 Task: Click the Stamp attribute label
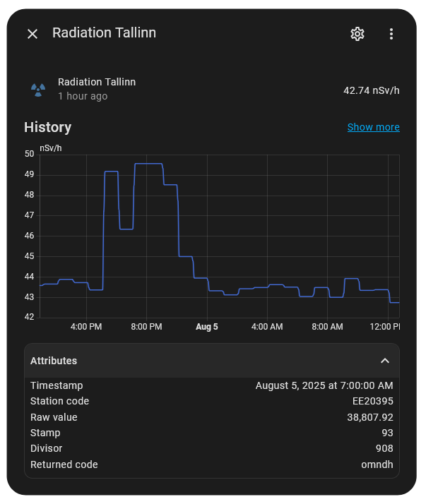tap(45, 433)
